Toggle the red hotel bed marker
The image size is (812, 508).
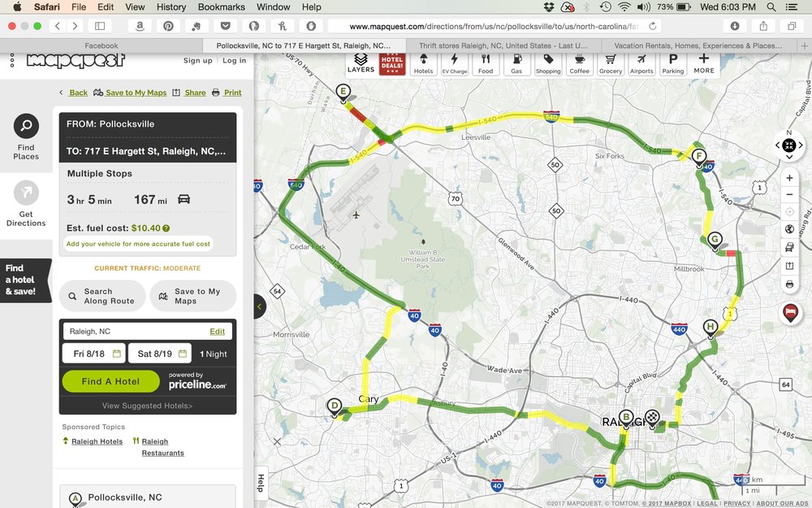coord(789,312)
